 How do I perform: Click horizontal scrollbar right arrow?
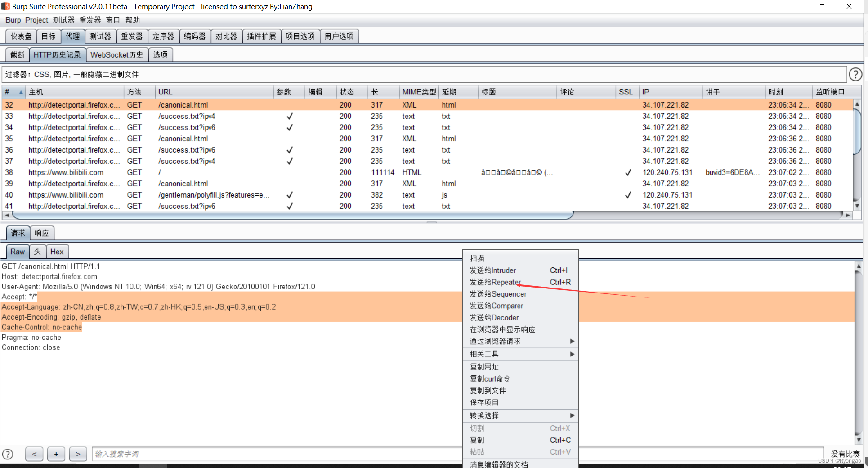(x=847, y=215)
